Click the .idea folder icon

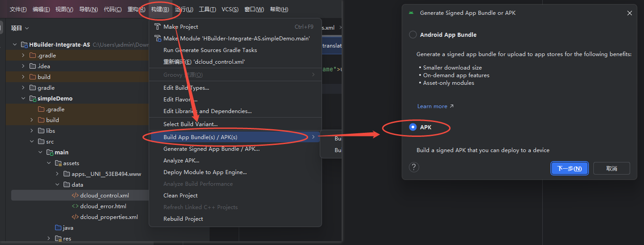click(x=32, y=66)
